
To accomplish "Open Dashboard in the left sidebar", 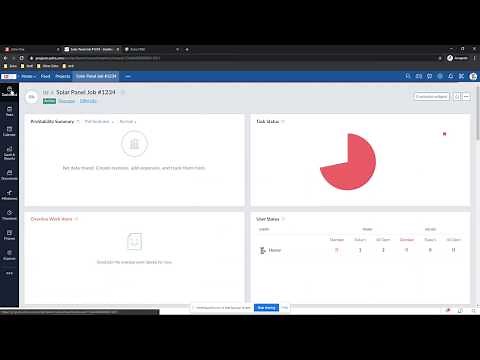I will (9, 91).
